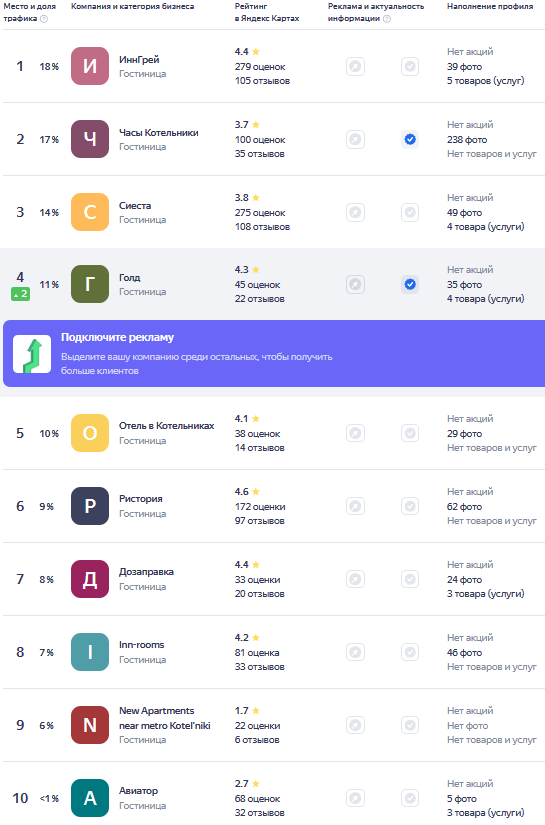Click the grey checkmark in Сиеста row
Screen dimensions: 545x825
410,213
